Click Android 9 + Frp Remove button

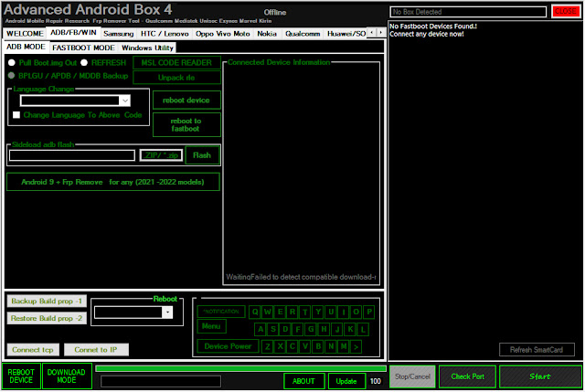point(113,182)
